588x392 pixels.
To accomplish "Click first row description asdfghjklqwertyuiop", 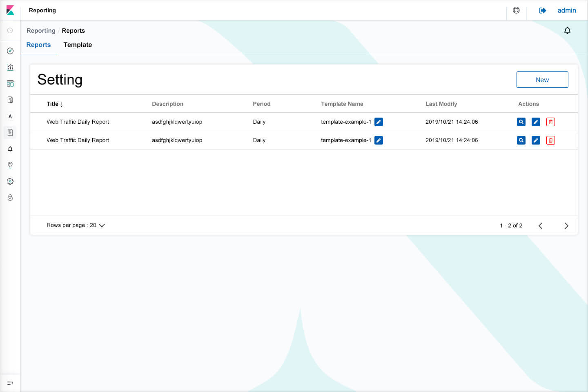I will click(177, 122).
